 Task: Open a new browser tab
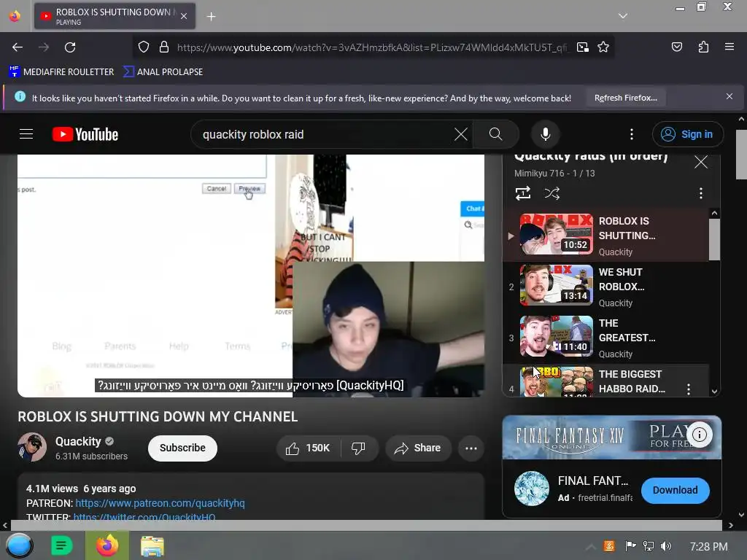point(211,17)
